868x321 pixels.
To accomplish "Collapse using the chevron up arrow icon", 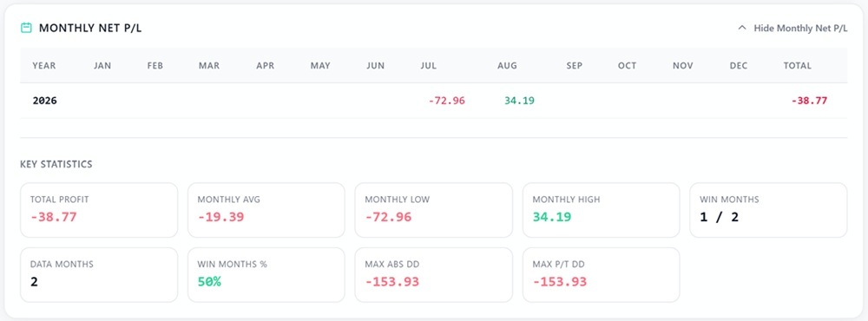I will click(742, 28).
